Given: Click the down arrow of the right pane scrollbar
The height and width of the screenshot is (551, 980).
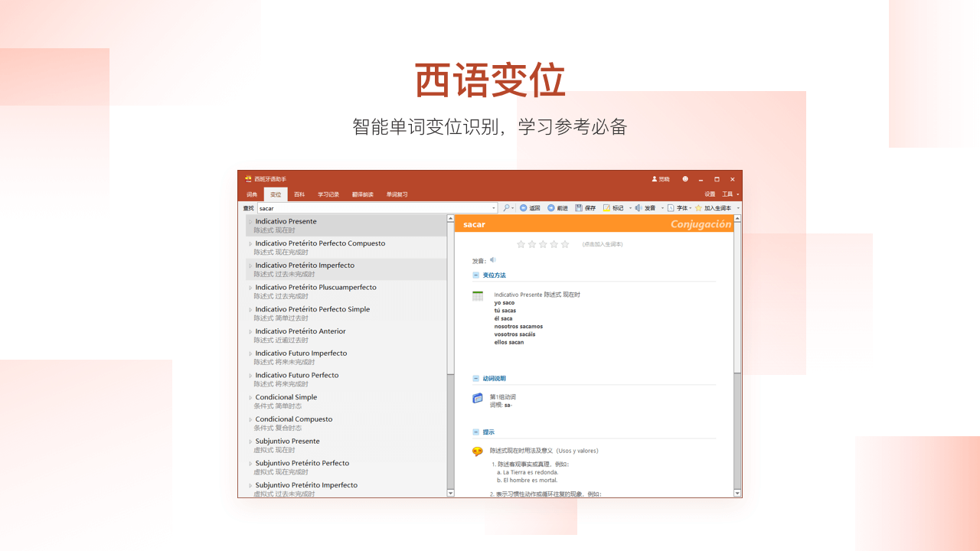Looking at the screenshot, I should [x=736, y=493].
